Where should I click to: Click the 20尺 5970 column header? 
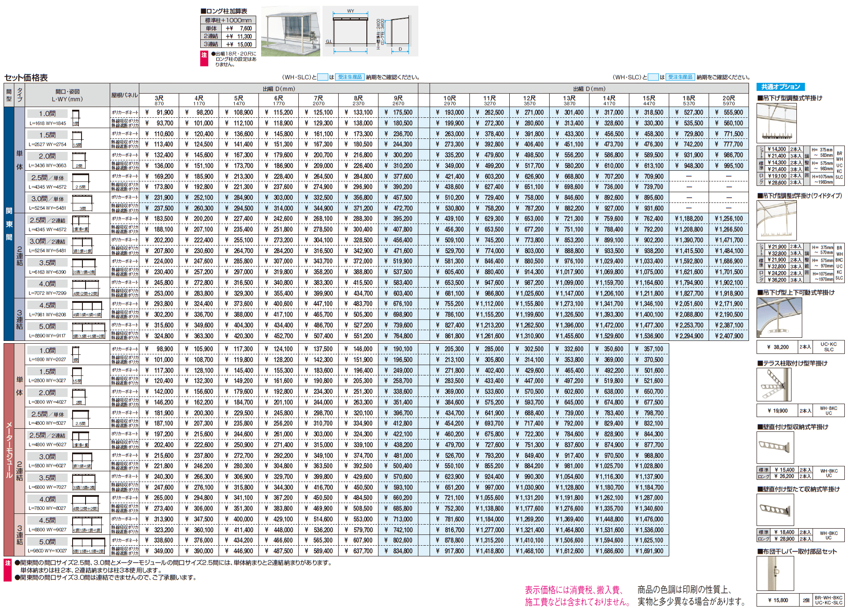(x=728, y=100)
